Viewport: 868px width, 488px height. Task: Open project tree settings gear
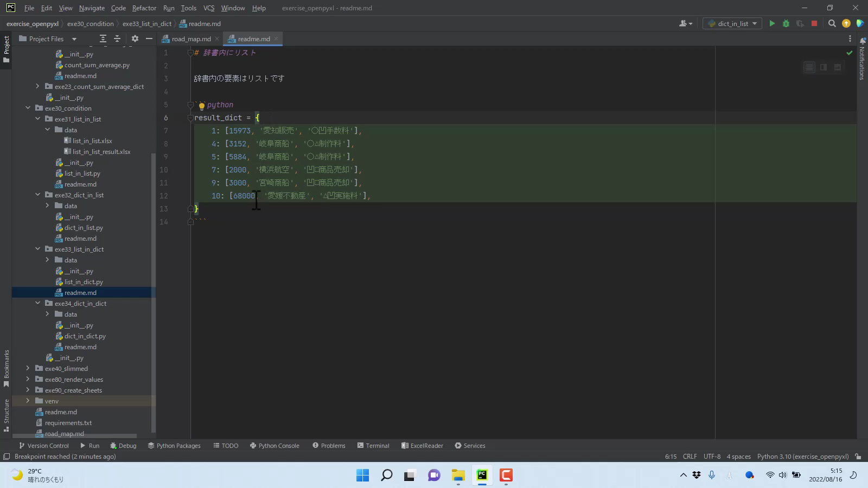135,38
